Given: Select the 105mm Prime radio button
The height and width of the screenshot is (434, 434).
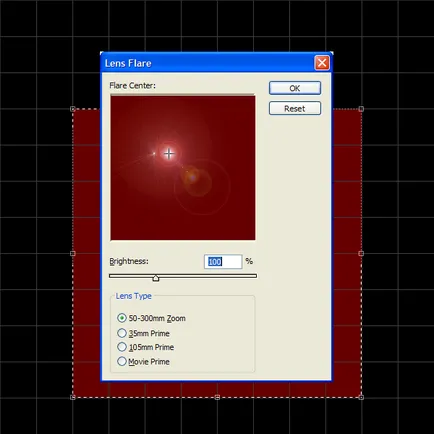Looking at the screenshot, I should 122,347.
